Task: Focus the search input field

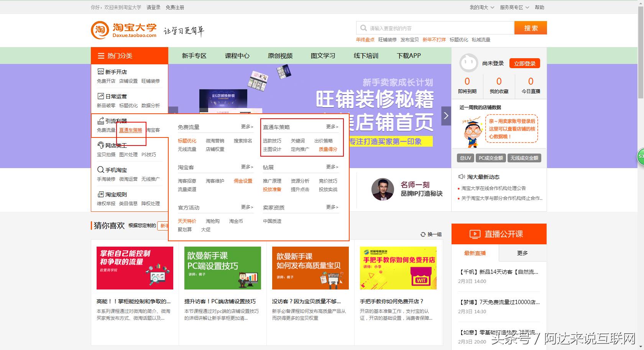Action: (435, 28)
